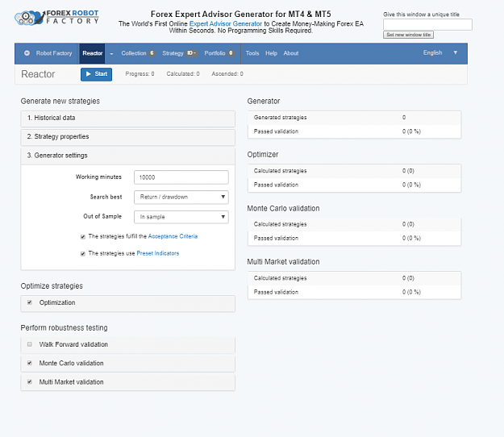The width and height of the screenshot is (504, 437).
Task: Click the Generated strategies row in Generator
Action: [x=354, y=118]
